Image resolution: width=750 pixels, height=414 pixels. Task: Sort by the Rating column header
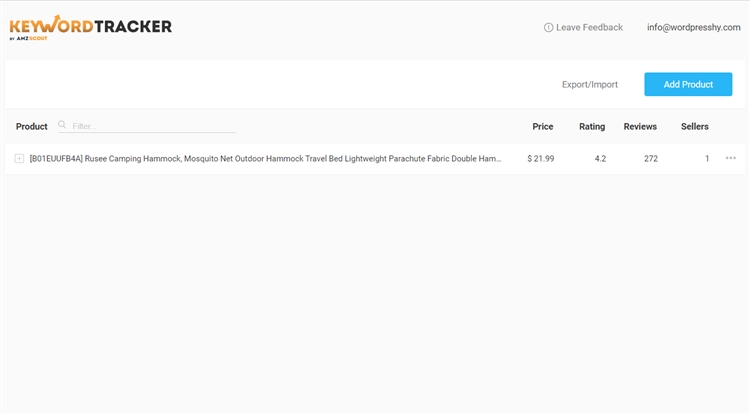592,127
